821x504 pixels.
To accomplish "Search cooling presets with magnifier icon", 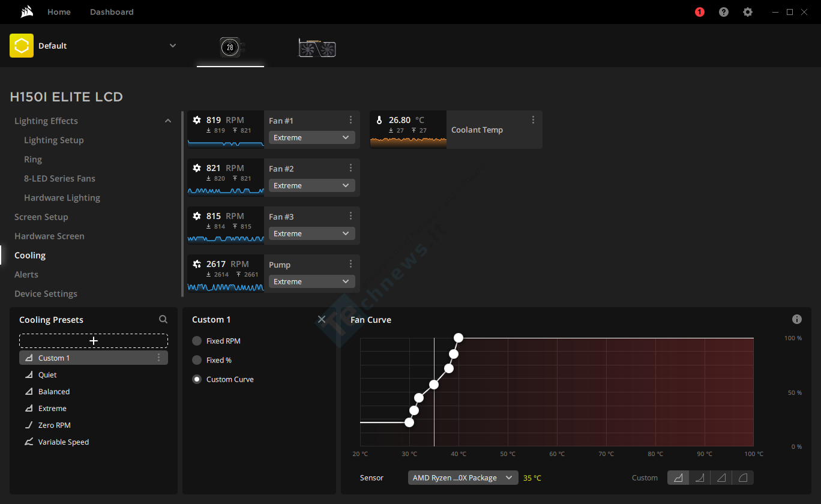I will coord(163,320).
